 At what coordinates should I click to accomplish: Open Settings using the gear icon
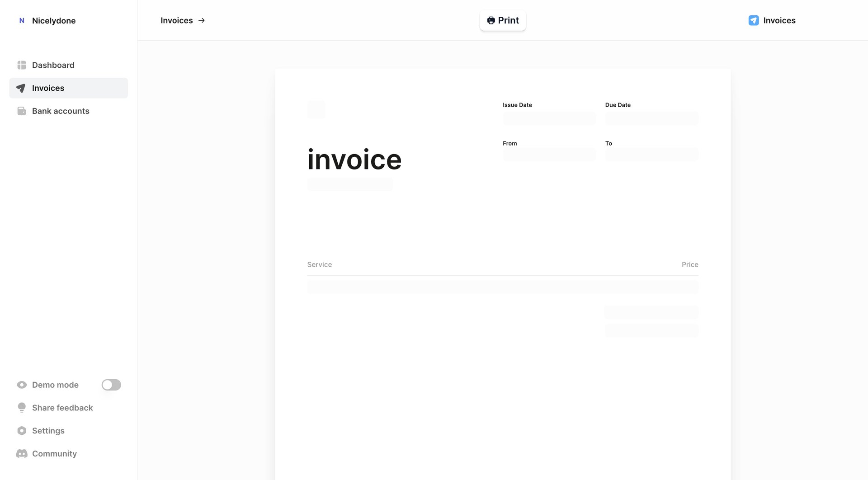[21, 430]
